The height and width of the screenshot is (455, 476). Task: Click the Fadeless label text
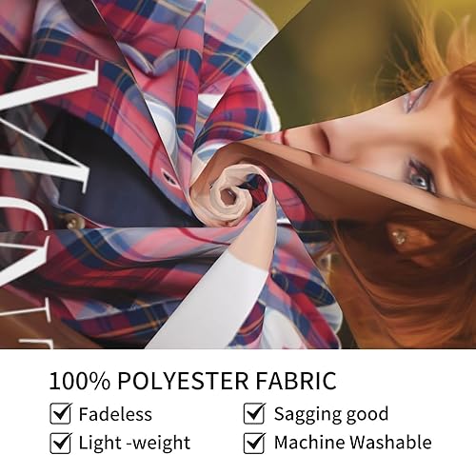coord(115,414)
